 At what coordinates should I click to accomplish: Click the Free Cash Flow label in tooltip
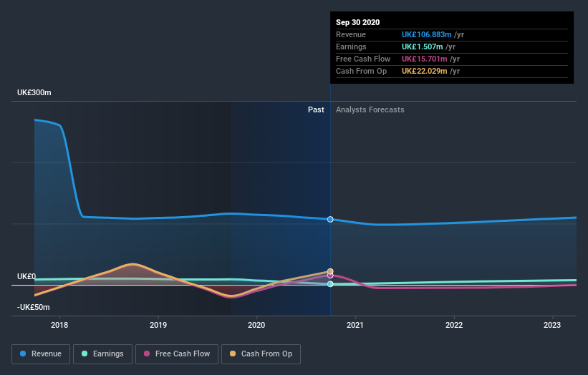tap(363, 59)
